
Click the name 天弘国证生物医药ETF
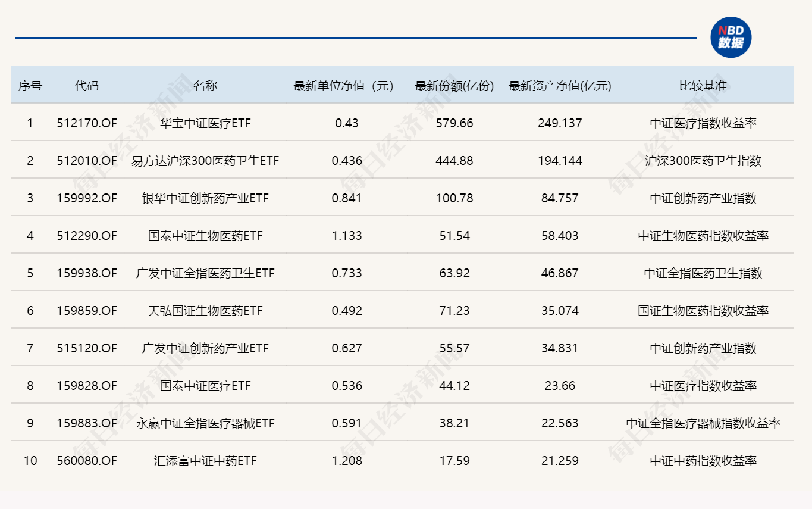(x=205, y=311)
